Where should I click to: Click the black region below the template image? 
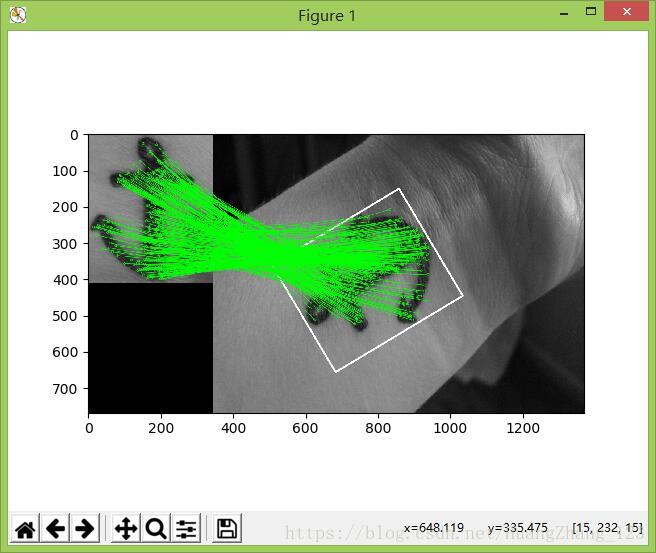(151, 348)
